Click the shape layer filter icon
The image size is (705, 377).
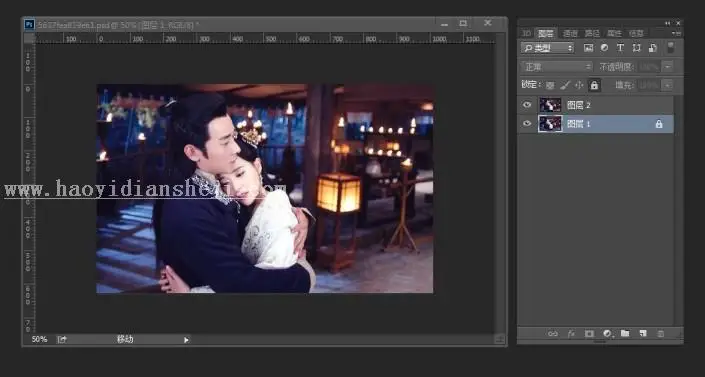tap(636, 48)
